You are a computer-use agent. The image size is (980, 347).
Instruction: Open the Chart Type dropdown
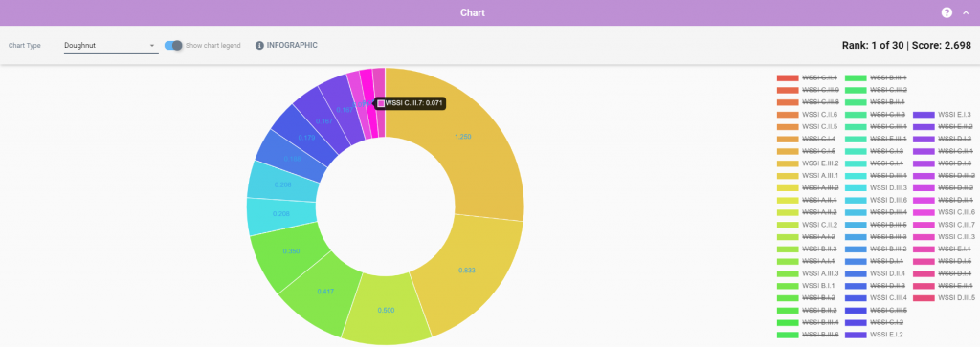point(111,46)
